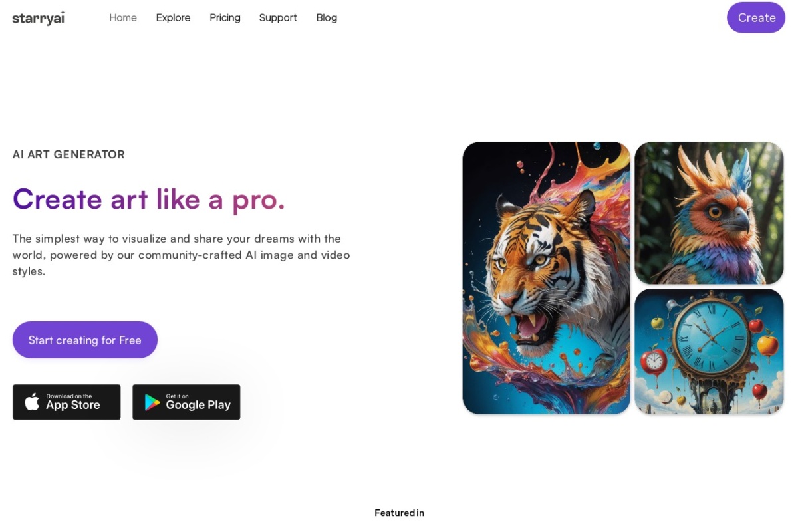Click the Google Play triangle icon

click(152, 402)
